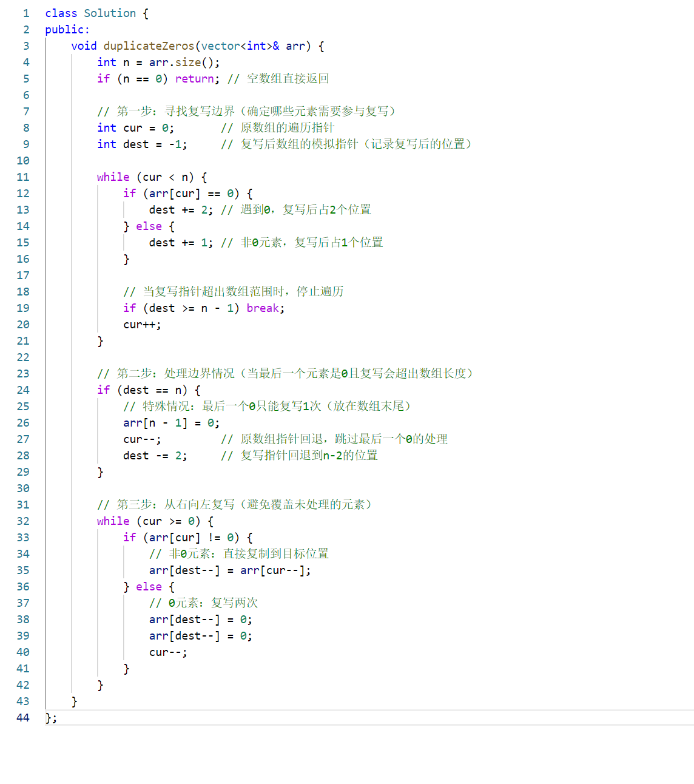Click the comment starting '第三步：从右向左复写'
694x784 pixels.
tap(235, 505)
